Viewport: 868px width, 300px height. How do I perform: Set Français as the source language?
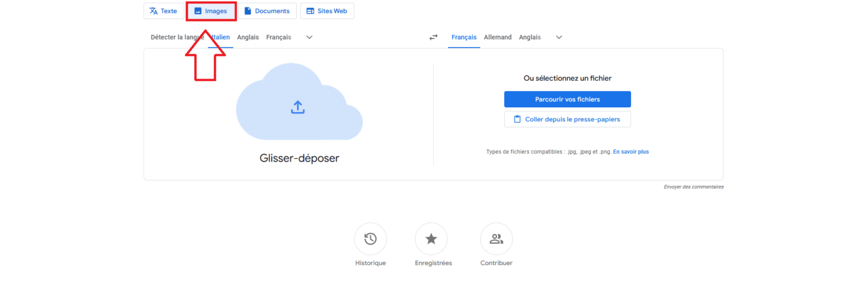279,37
